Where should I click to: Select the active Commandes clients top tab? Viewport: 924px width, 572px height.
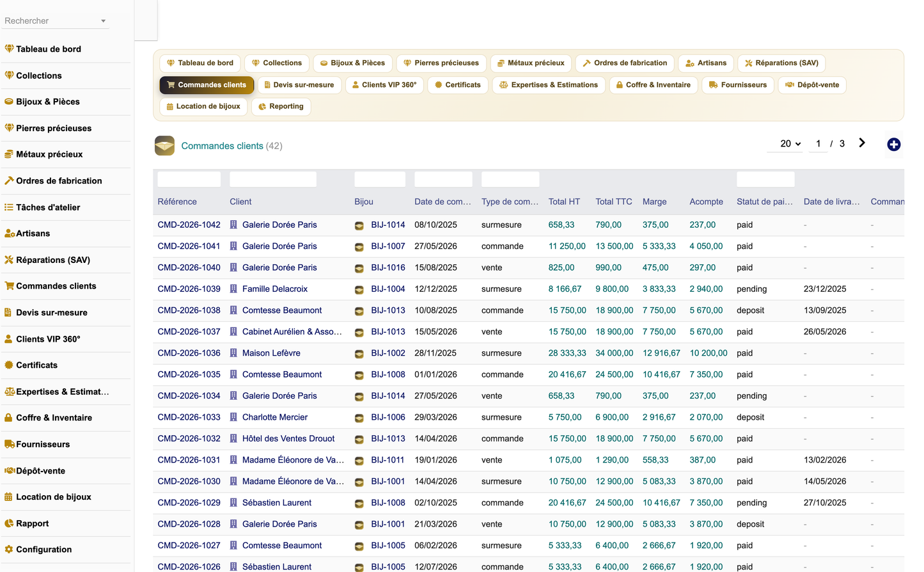[207, 84]
